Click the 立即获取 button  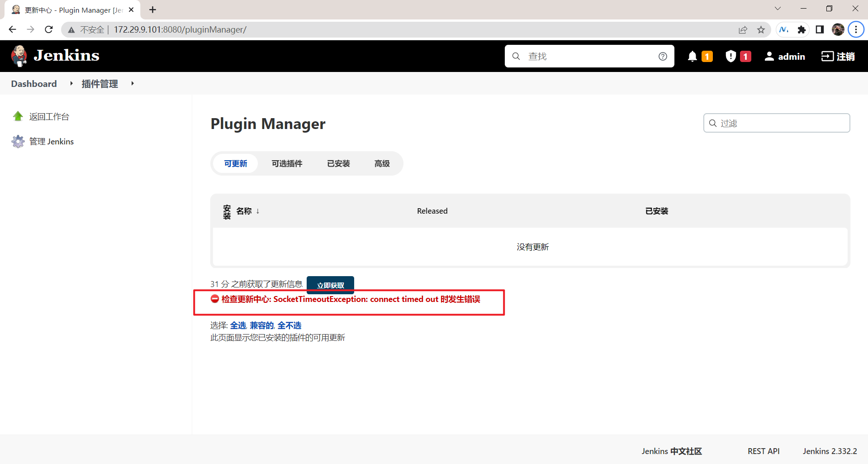coord(330,285)
